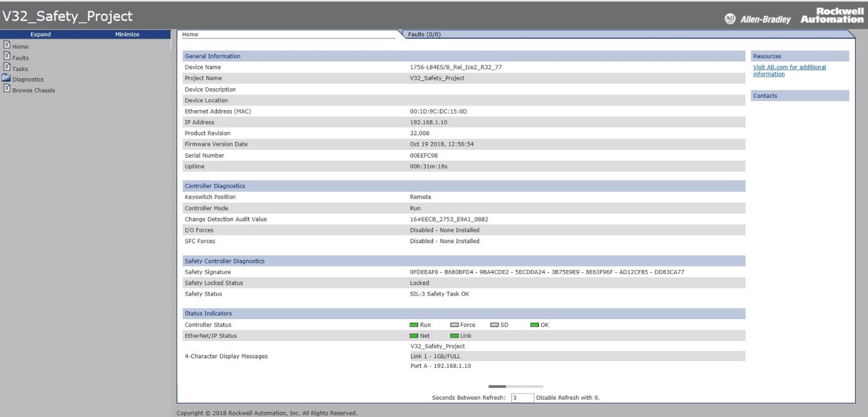Click the V32_Safety_Project page title
Viewport: 868px width, 417px height.
coord(67,17)
